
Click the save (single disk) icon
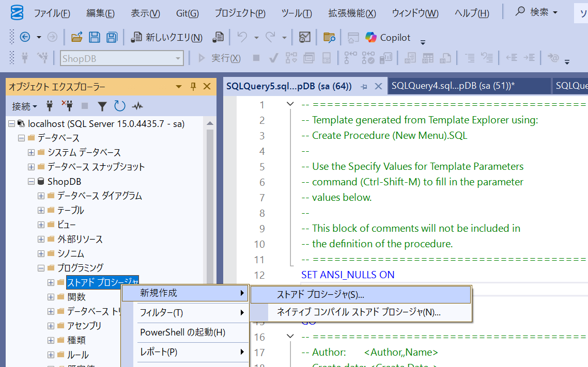[x=94, y=37]
